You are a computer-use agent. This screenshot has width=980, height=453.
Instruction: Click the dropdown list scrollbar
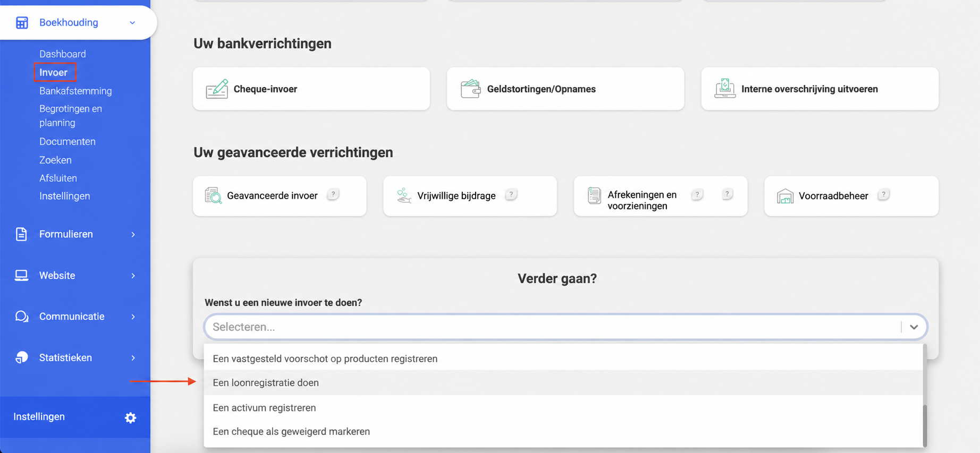pyautogui.click(x=925, y=425)
